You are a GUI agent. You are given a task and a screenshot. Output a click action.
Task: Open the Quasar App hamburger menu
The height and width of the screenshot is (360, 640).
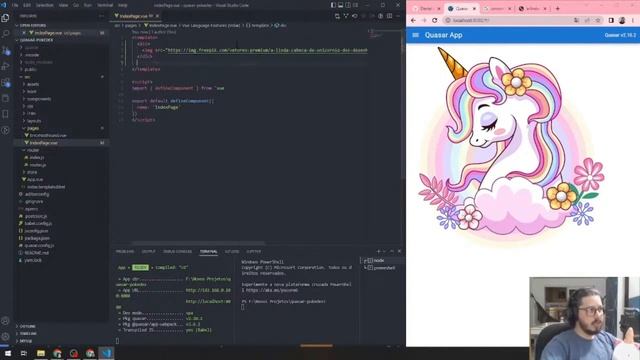416,35
